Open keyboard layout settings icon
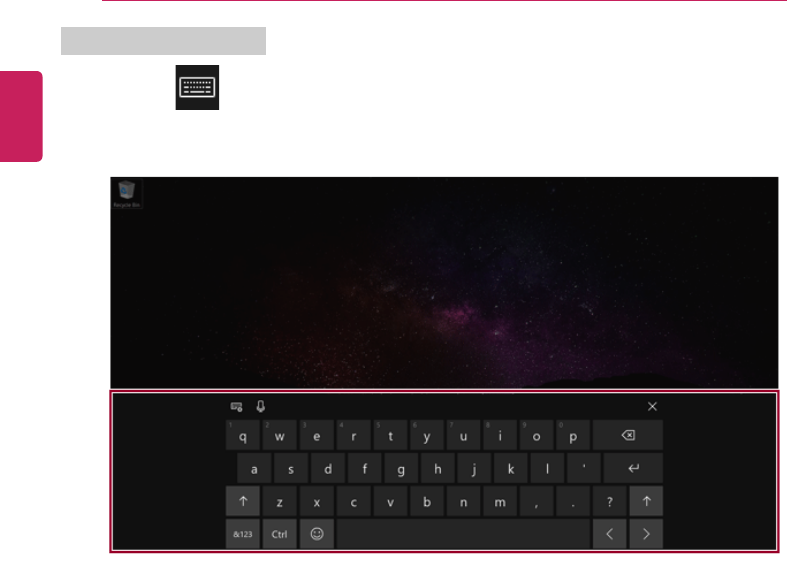Viewport: 790px width, 574px height. click(236, 407)
